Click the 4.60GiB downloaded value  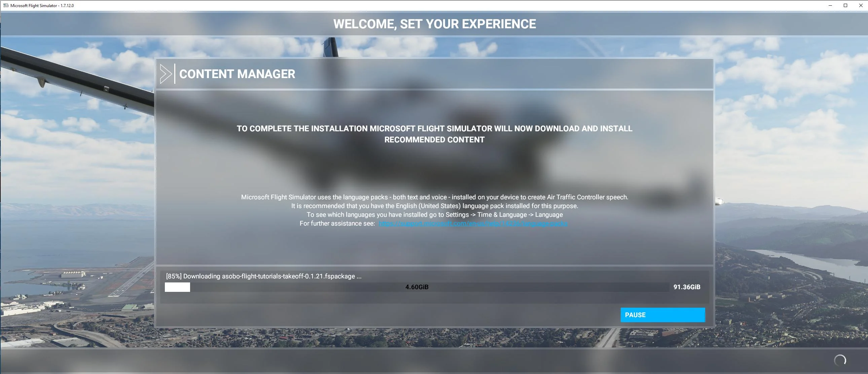(x=417, y=287)
